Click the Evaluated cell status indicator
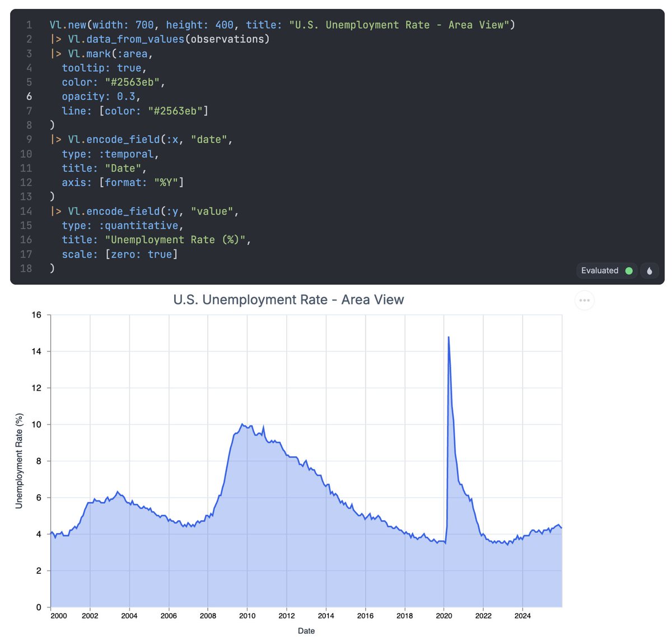Image resolution: width=672 pixels, height=640 pixels. tap(607, 271)
